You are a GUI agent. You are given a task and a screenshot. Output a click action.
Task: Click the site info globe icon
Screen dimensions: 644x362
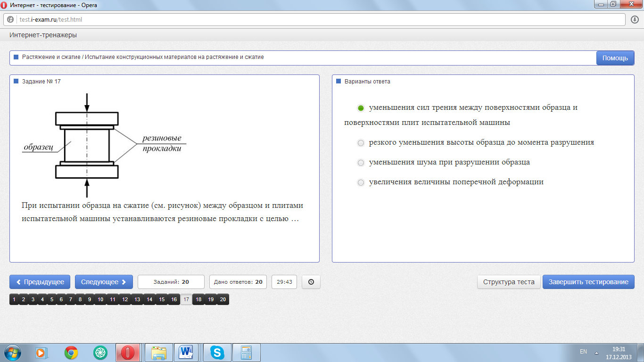pos(11,20)
